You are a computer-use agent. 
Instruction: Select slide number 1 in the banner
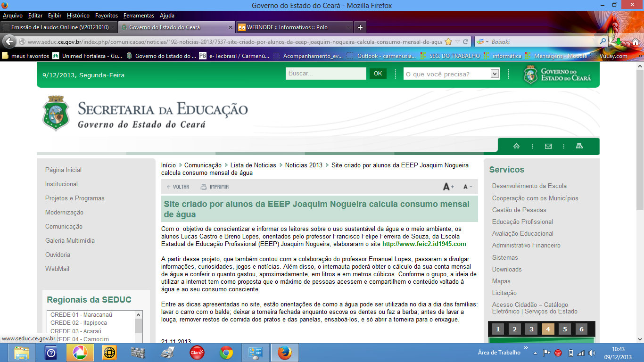(x=498, y=329)
